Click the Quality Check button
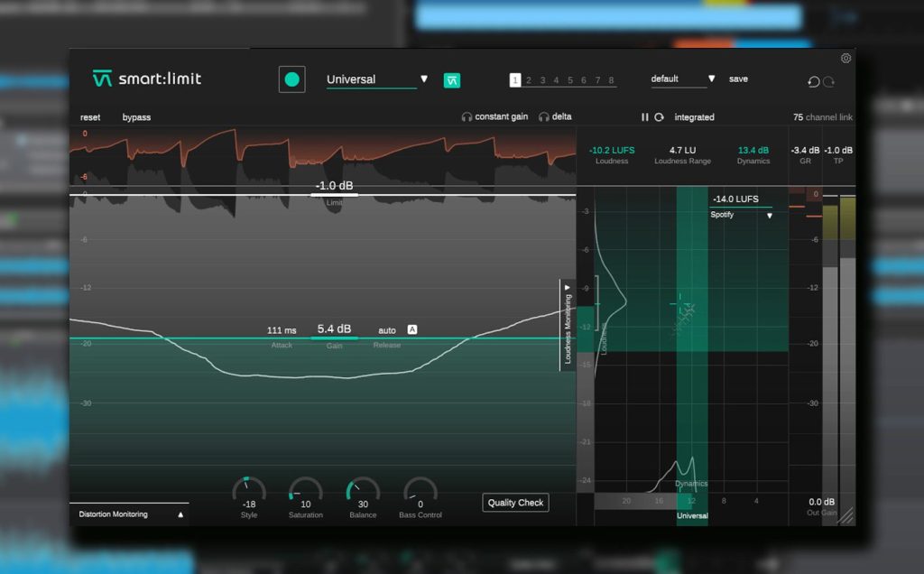Image resolution: width=924 pixels, height=574 pixels. (515, 503)
